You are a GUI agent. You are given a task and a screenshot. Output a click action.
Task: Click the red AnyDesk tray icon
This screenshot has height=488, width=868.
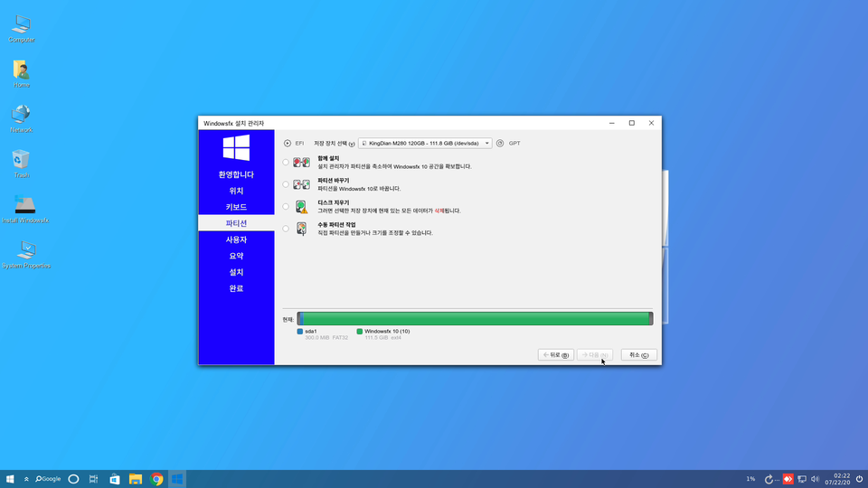pos(788,479)
